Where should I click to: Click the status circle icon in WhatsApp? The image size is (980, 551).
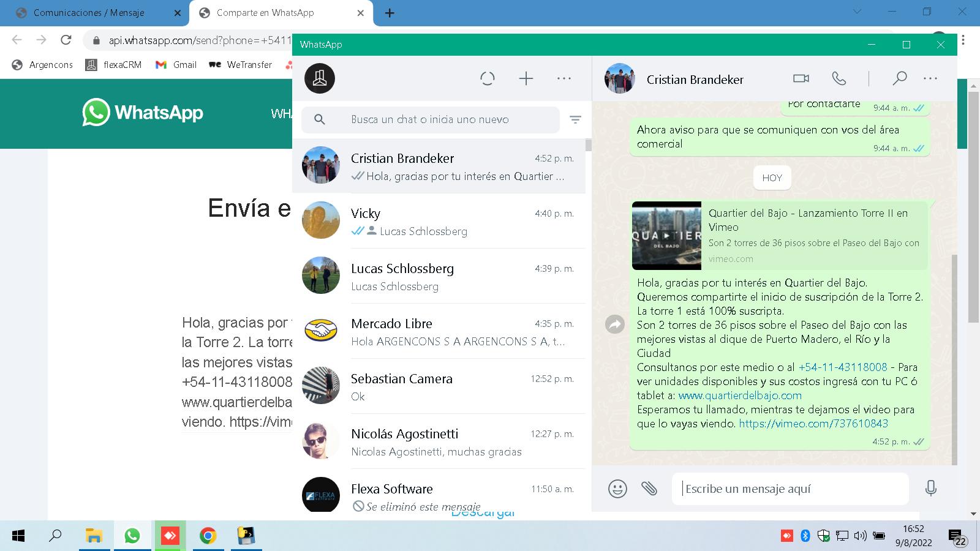point(488,78)
